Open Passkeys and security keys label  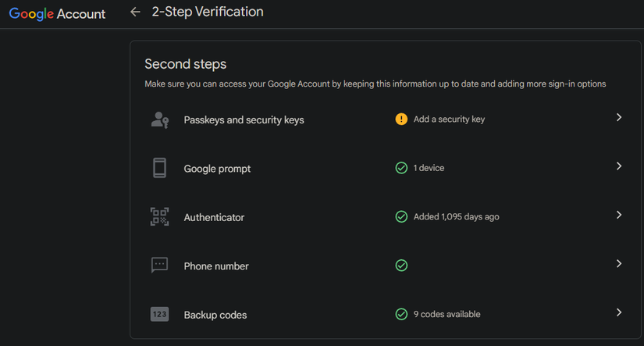(x=244, y=120)
